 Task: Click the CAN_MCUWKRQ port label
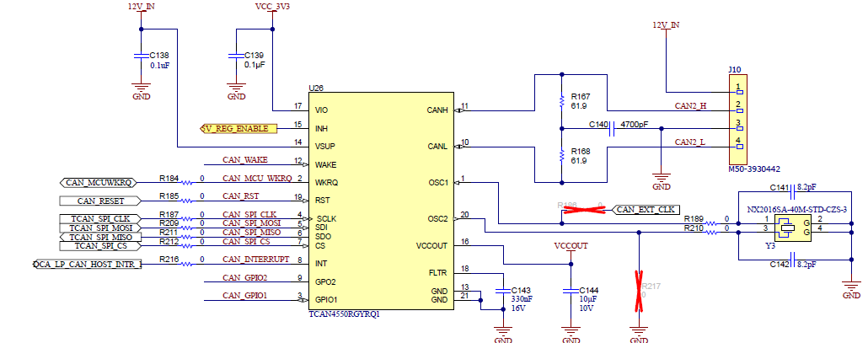[x=98, y=182]
